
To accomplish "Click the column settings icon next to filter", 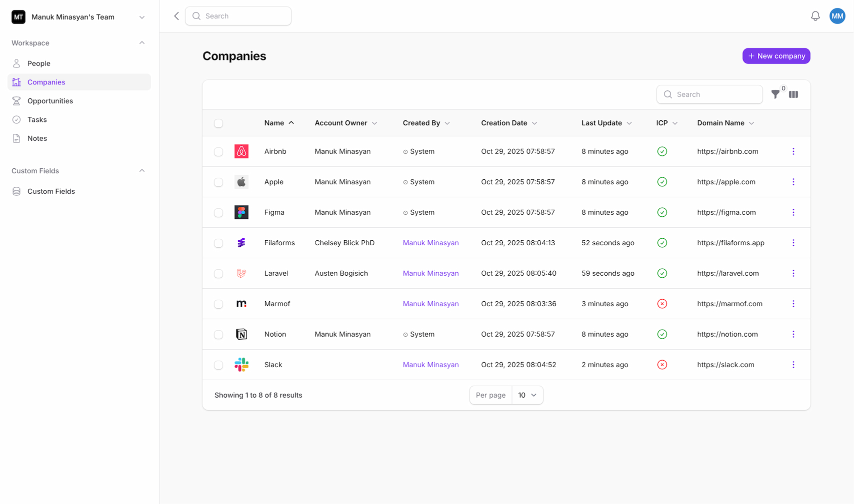I will pos(794,94).
